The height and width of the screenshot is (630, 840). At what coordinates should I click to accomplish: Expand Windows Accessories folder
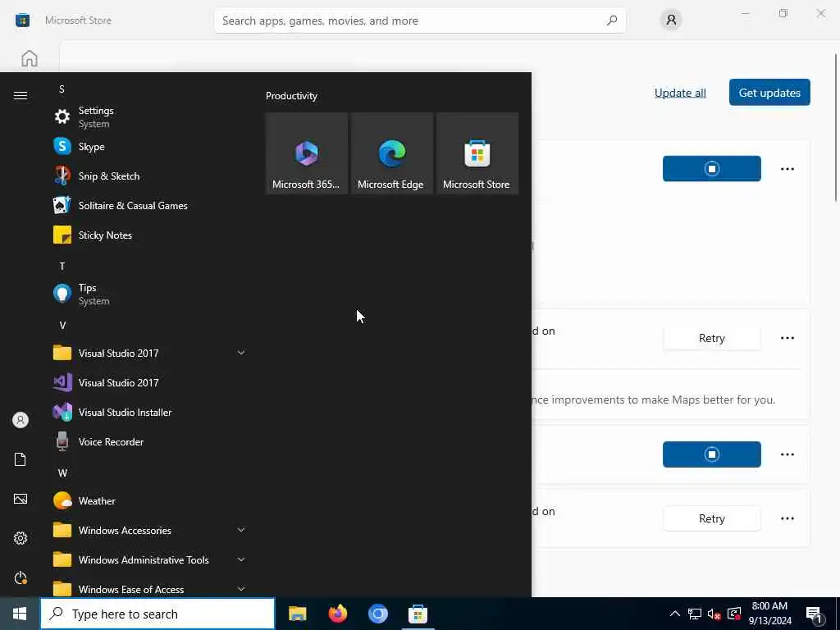[241, 530]
